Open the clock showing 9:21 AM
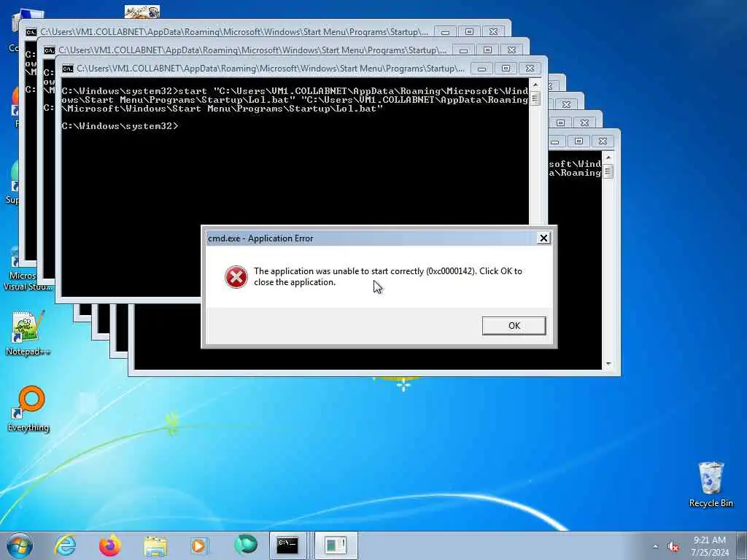This screenshot has height=560, width=747. [x=710, y=546]
